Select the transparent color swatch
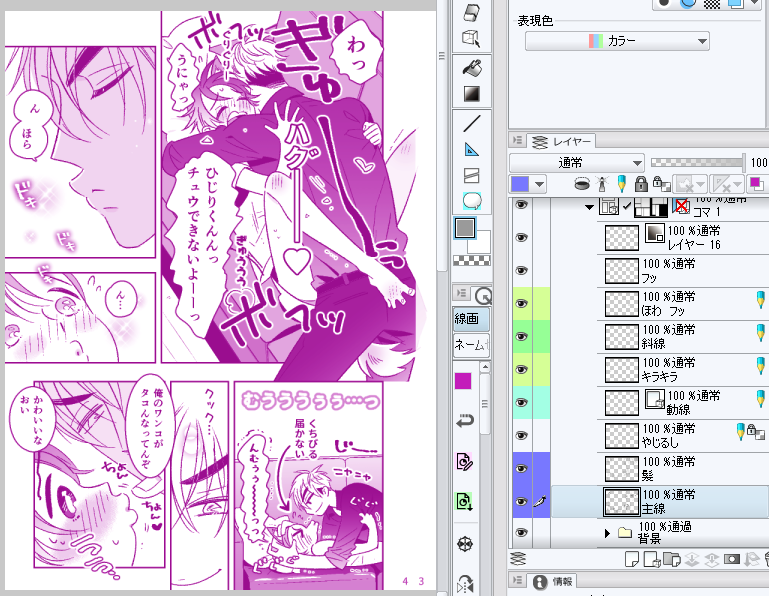The height and width of the screenshot is (596, 769). [471, 260]
